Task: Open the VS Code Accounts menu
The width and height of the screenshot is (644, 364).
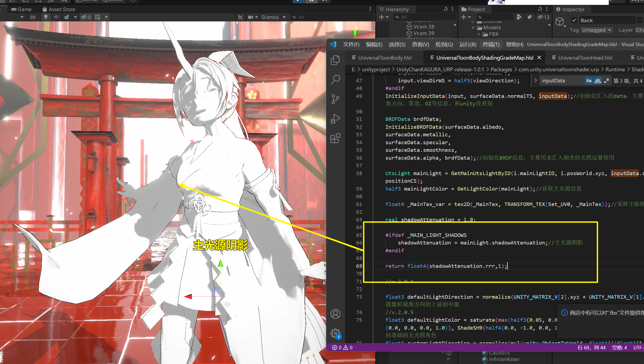Action: (x=335, y=314)
